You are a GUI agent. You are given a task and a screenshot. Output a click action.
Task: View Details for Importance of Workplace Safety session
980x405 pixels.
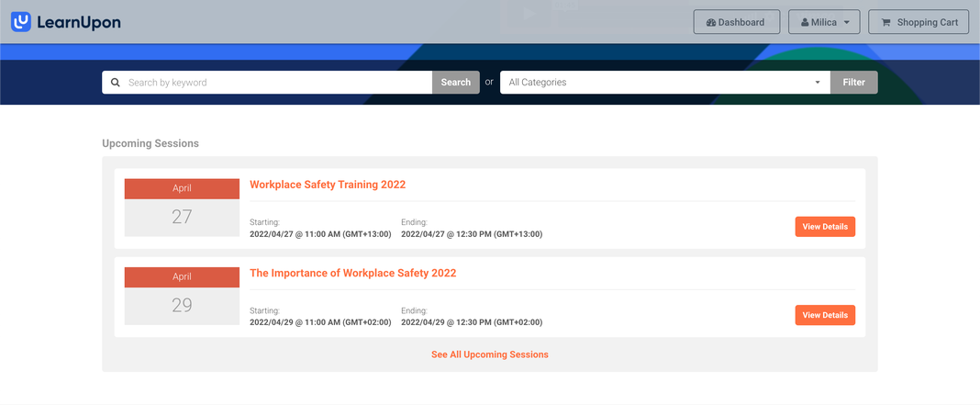tap(825, 315)
